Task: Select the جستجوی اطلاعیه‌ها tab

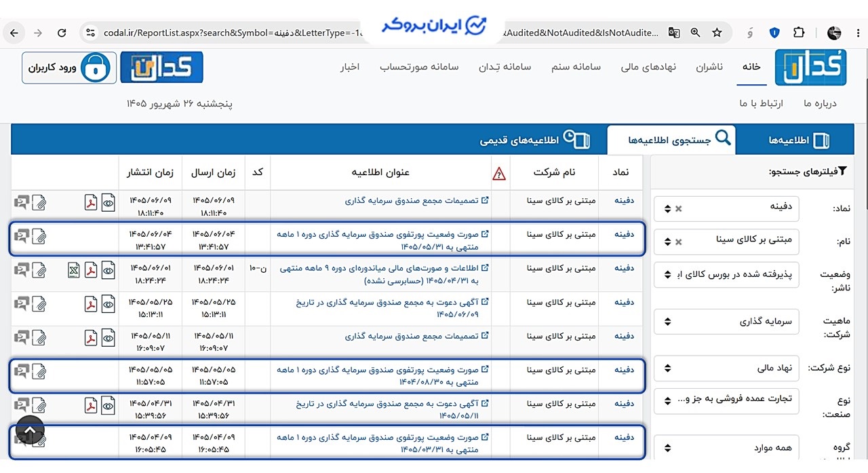Action: coord(671,140)
